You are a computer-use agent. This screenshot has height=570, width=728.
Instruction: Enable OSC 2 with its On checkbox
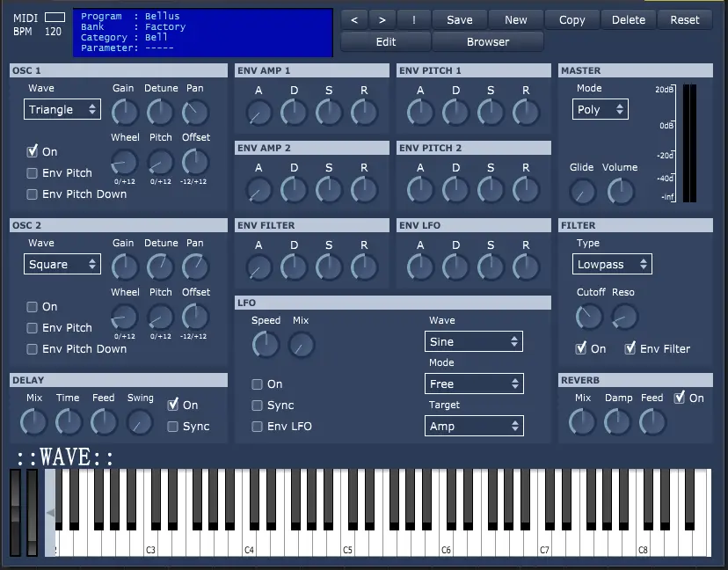click(x=33, y=306)
